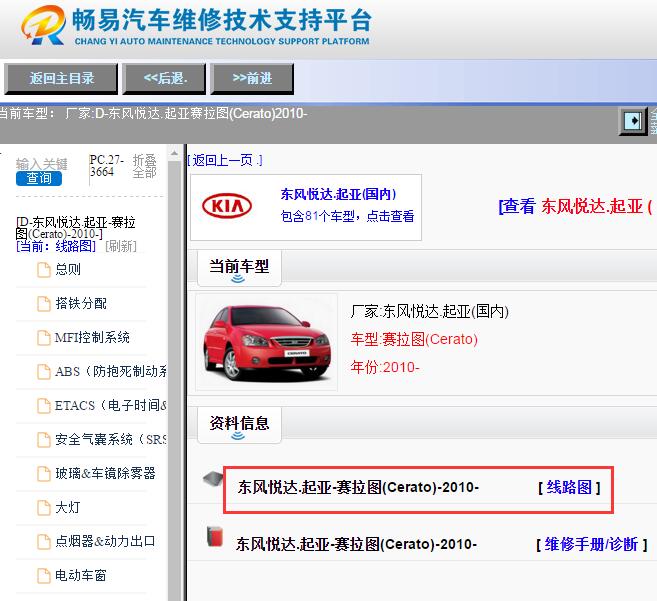
Task: Open 点烟器&动力出口 in the tree
Action: point(105,541)
